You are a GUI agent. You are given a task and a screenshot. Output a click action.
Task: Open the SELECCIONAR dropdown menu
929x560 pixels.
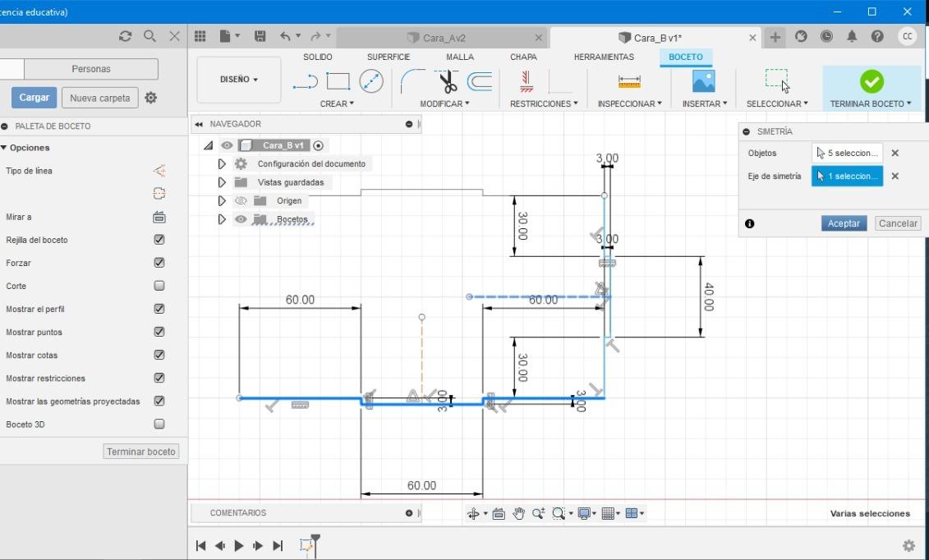777,103
